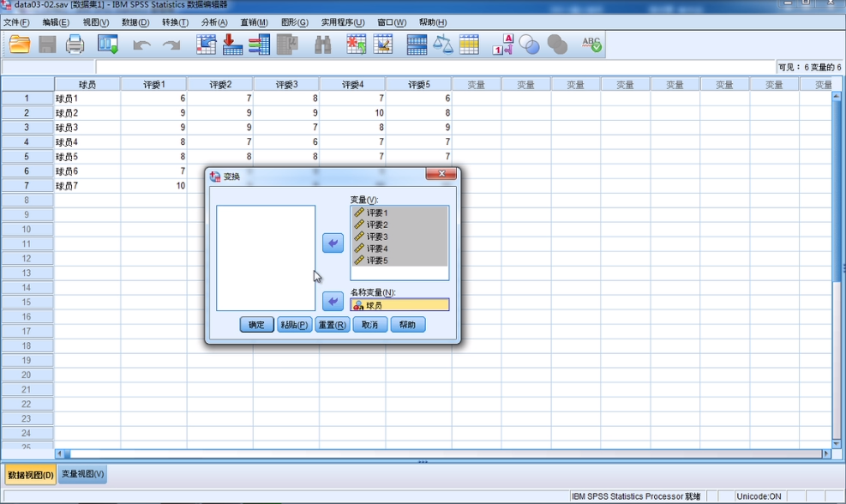Toggle the Value labels icon
This screenshot has width=846, height=504.
(503, 45)
